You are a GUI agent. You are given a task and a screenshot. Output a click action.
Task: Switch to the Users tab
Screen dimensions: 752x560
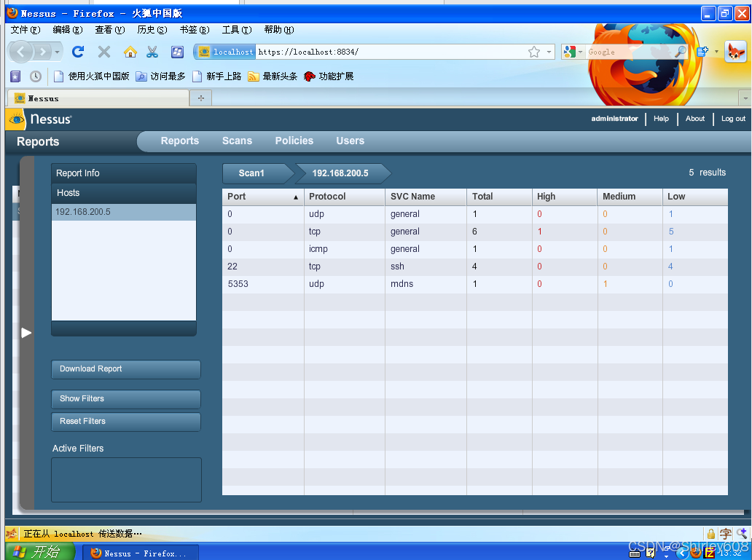pyautogui.click(x=350, y=141)
